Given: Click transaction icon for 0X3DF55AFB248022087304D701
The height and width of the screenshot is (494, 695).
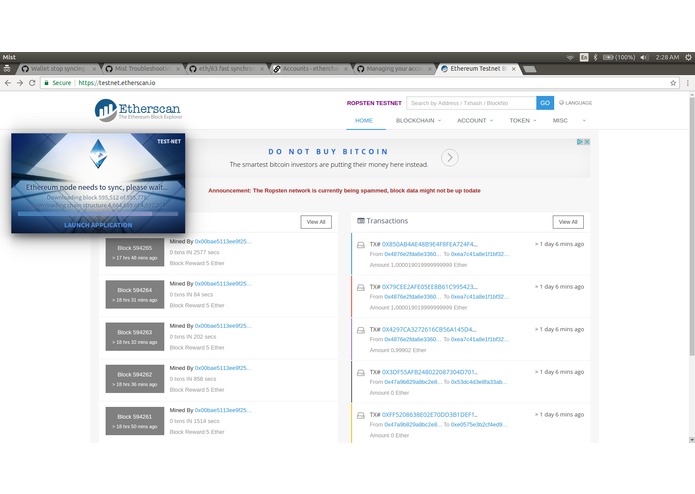Looking at the screenshot, I should coord(361,373).
